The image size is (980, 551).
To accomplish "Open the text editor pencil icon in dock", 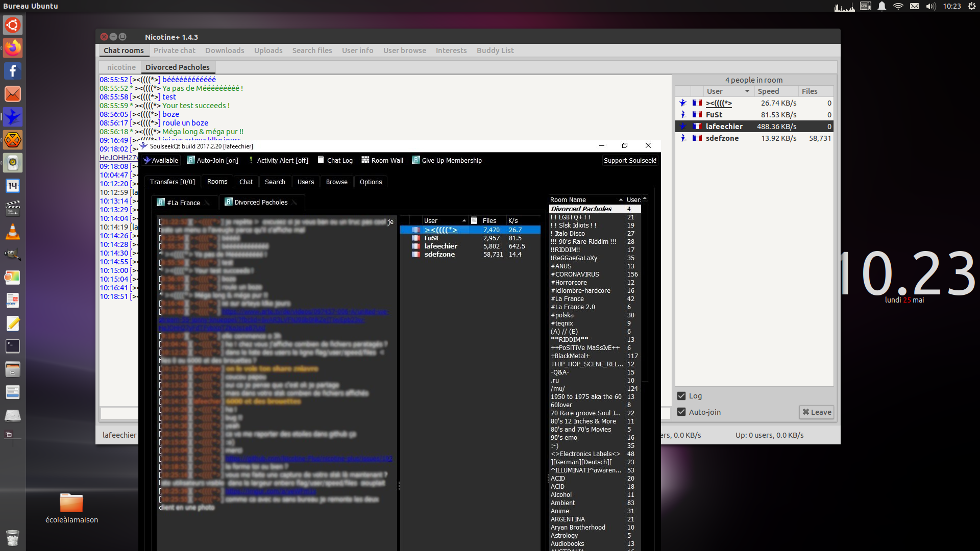I will coord(13,323).
